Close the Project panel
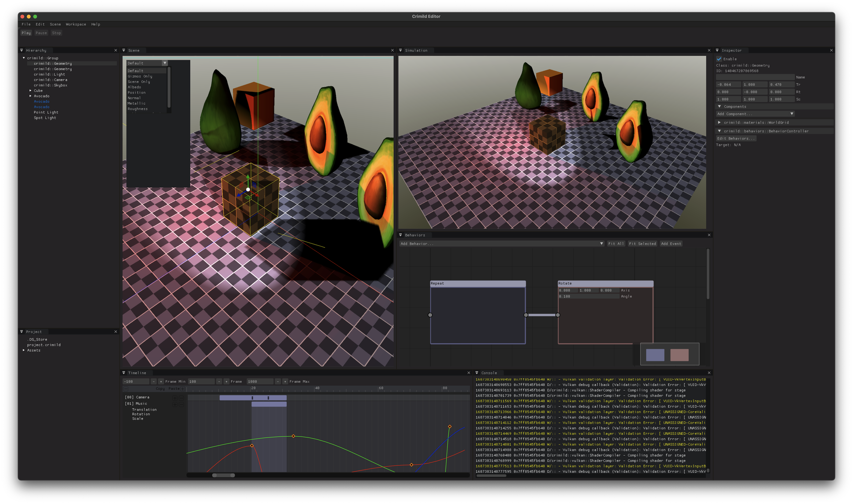 click(116, 332)
